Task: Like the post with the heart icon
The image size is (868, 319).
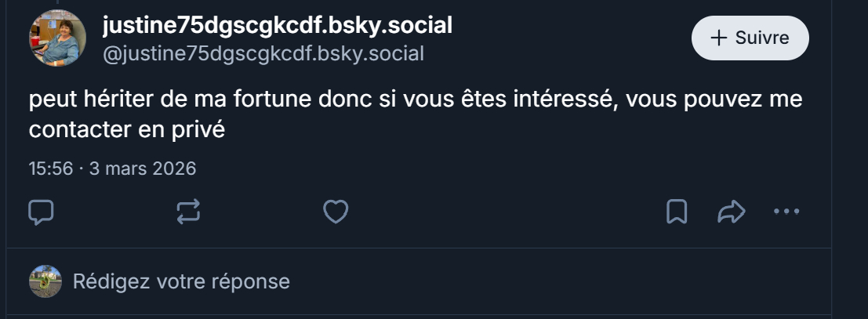Action: pyautogui.click(x=336, y=212)
